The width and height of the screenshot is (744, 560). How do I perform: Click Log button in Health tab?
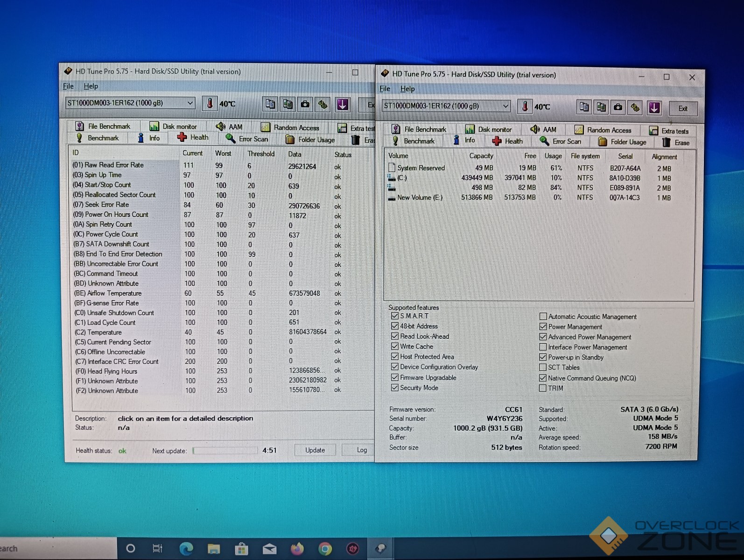(358, 450)
